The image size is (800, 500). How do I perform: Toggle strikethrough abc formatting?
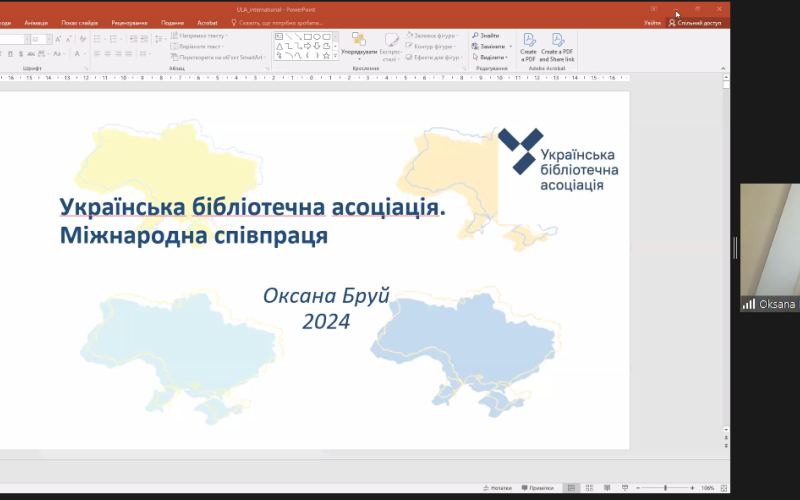(x=31, y=54)
